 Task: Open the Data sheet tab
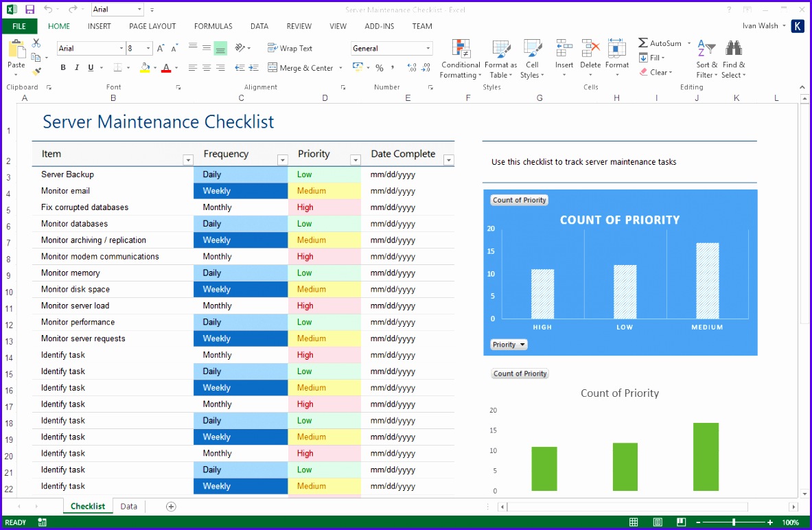coord(128,506)
